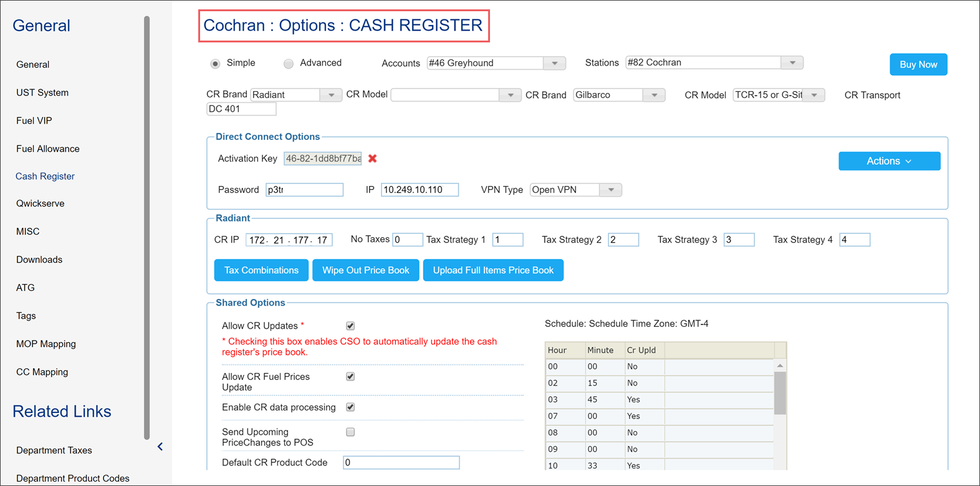The width and height of the screenshot is (980, 486).
Task: Toggle Enable CR data processing checkbox
Action: pyautogui.click(x=350, y=407)
